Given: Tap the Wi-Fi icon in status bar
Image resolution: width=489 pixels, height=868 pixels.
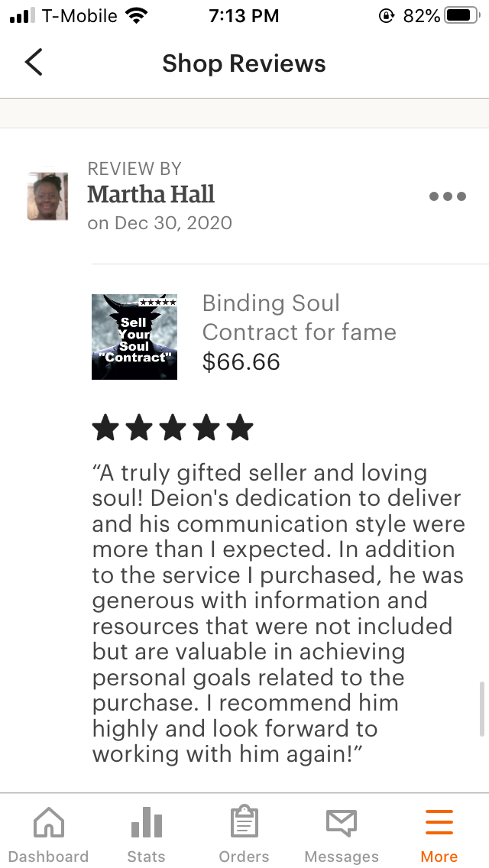Looking at the screenshot, I should point(136,15).
